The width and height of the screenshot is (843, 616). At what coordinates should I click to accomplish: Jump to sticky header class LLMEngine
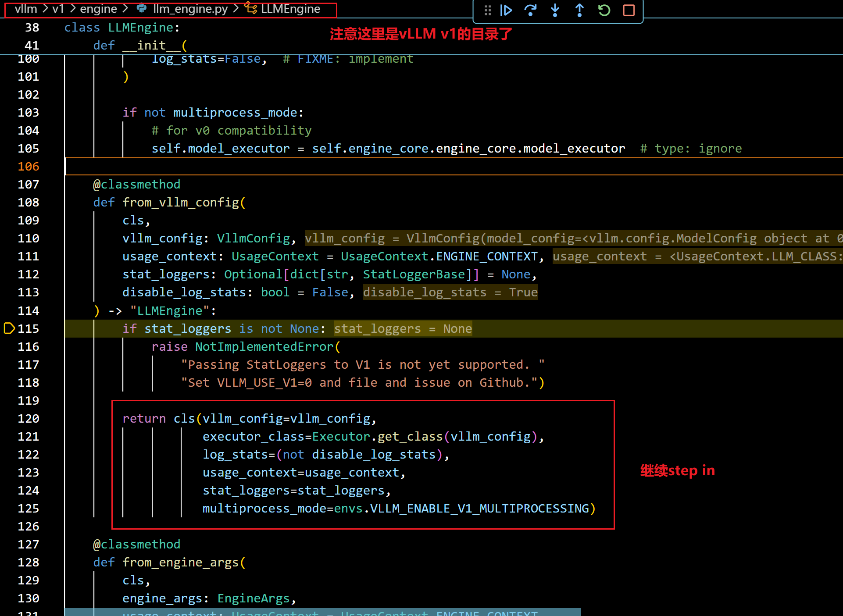tap(140, 28)
